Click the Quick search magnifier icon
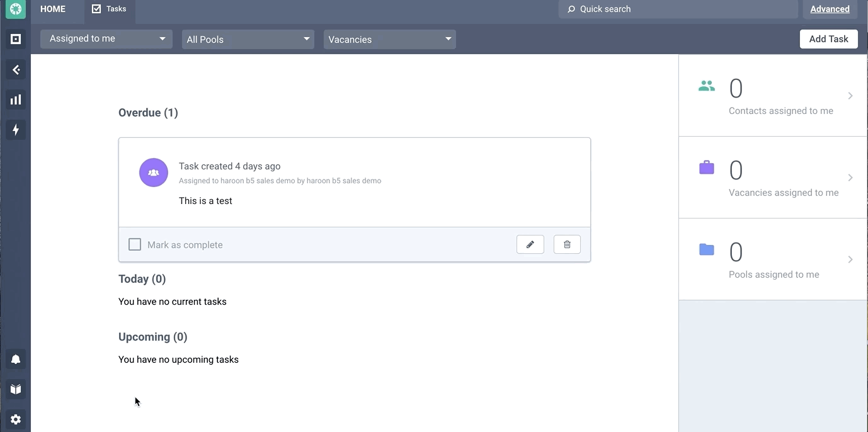 (x=571, y=9)
